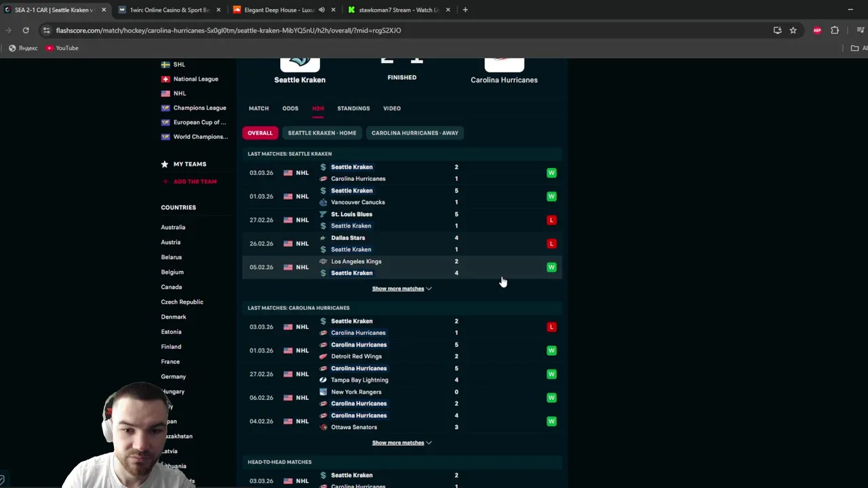868x488 pixels.
Task: Open the VIDEO tab
Action: point(392,108)
